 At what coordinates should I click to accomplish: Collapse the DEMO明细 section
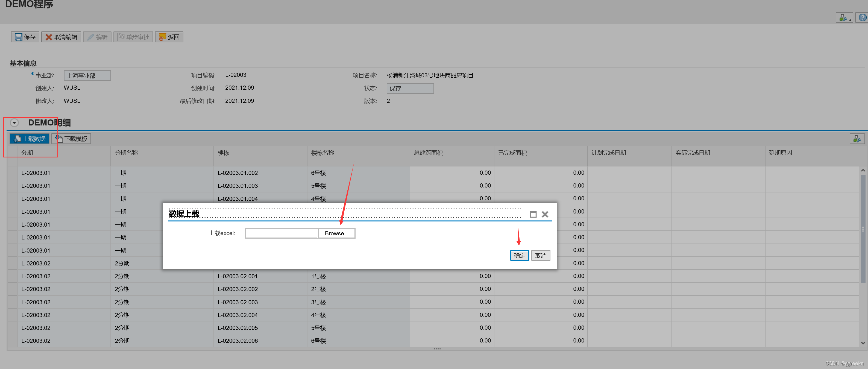click(x=14, y=123)
